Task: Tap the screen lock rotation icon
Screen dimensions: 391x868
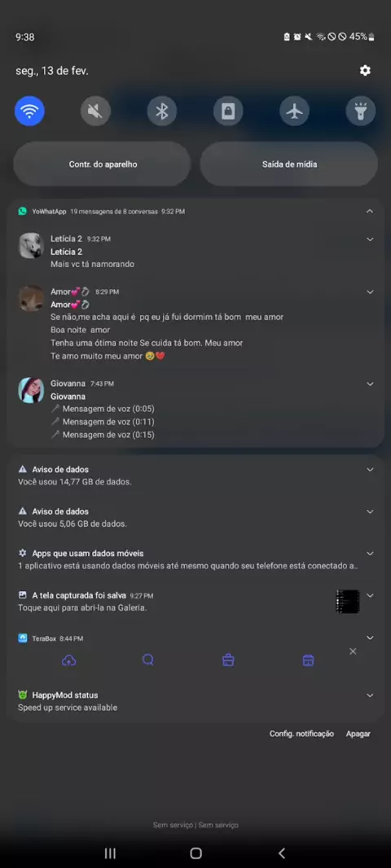Action: 228,112
